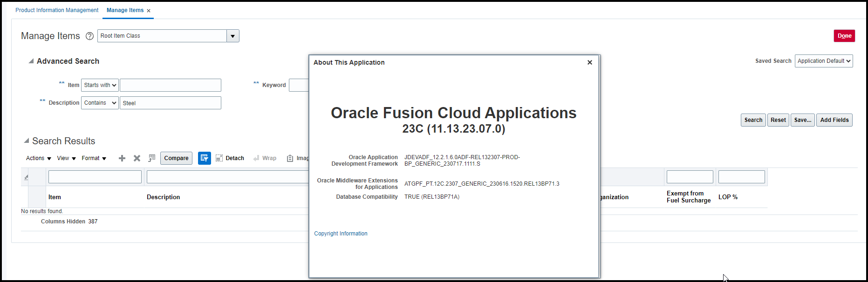Click the Description field containing Steel
This screenshot has height=282, width=868.
click(x=171, y=103)
